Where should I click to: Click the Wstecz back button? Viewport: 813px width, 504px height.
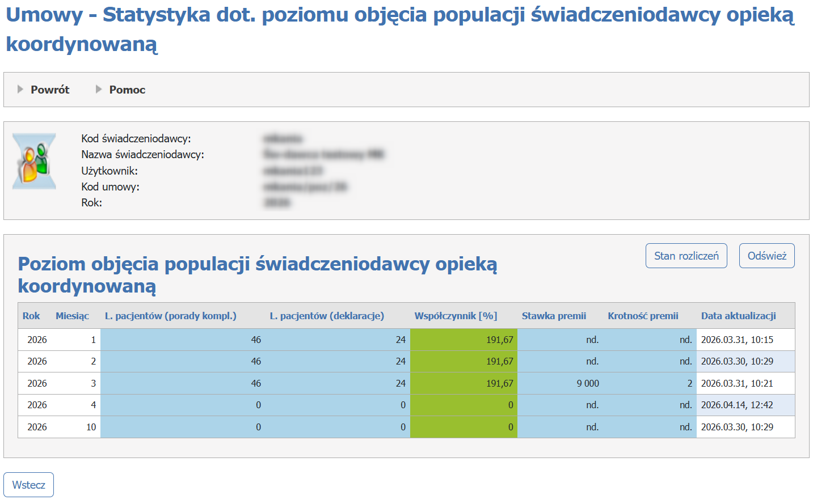[28, 485]
